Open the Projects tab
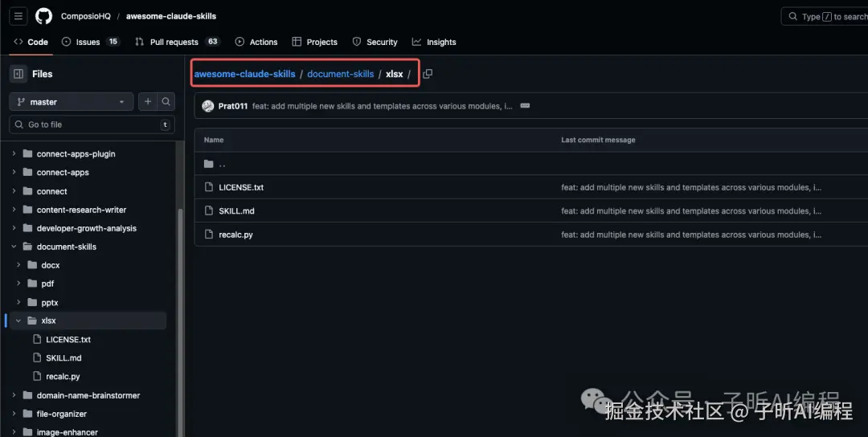868x437 pixels. (315, 42)
